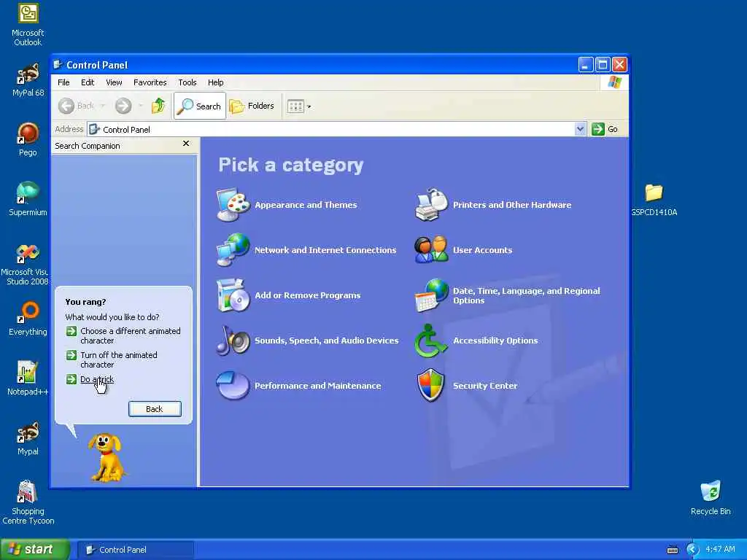
Task: Click Control Panel taskbar button
Action: (x=135, y=550)
